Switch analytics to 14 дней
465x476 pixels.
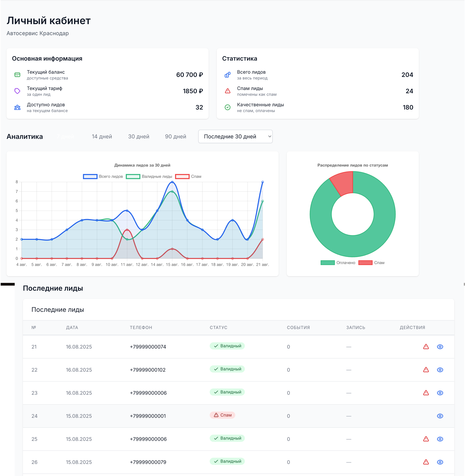point(102,136)
